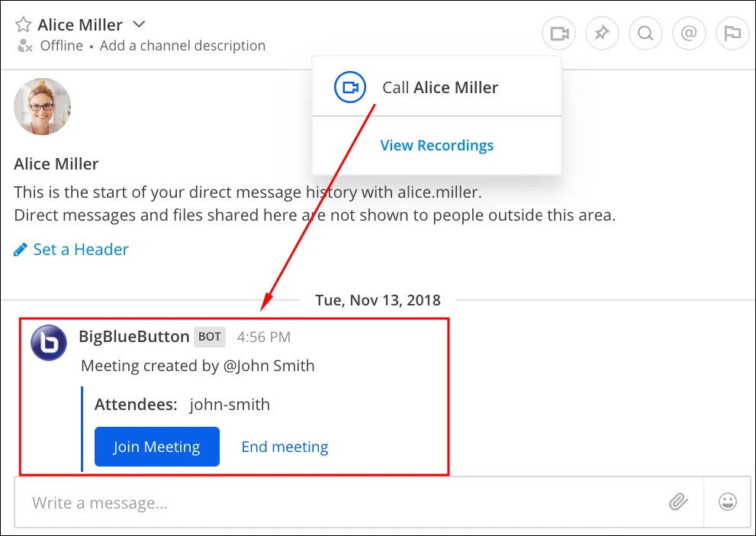Open the Alice Miller channel dropdown chevron
756x536 pixels.
[139, 24]
